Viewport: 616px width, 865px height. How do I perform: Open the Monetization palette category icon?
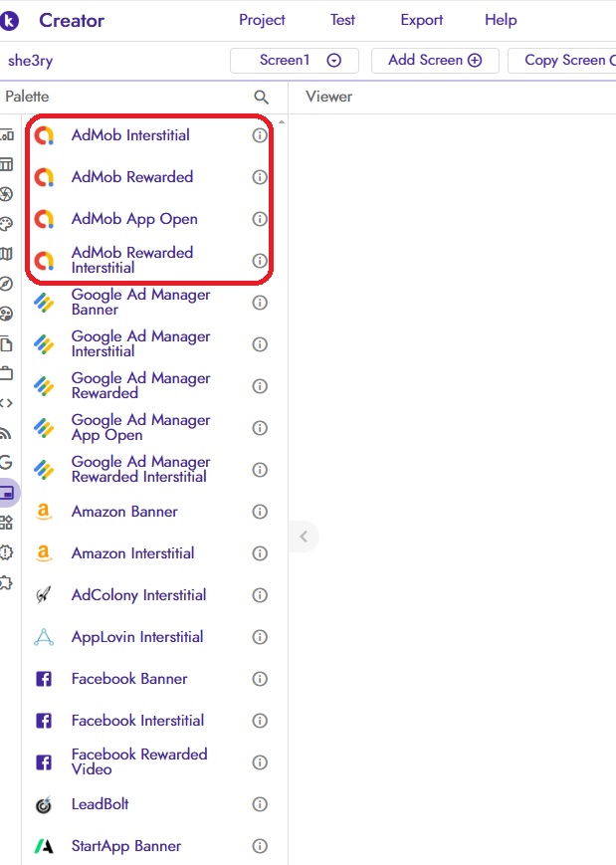7,493
